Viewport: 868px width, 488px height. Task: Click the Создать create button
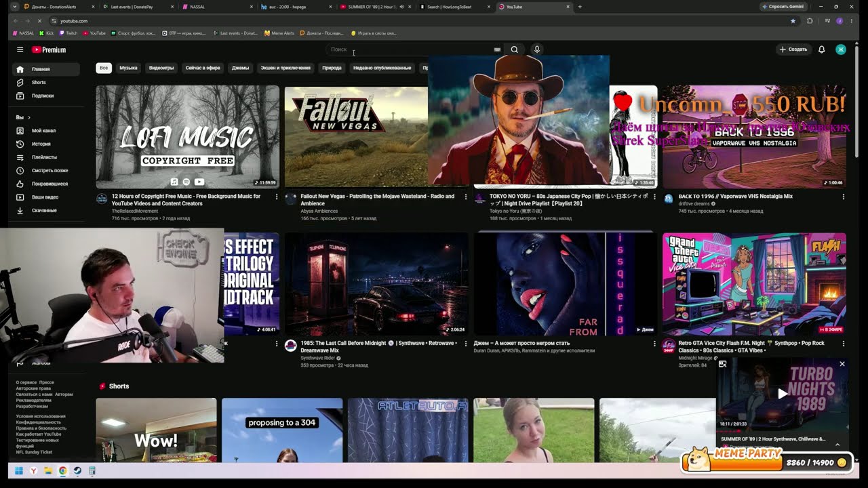[793, 49]
